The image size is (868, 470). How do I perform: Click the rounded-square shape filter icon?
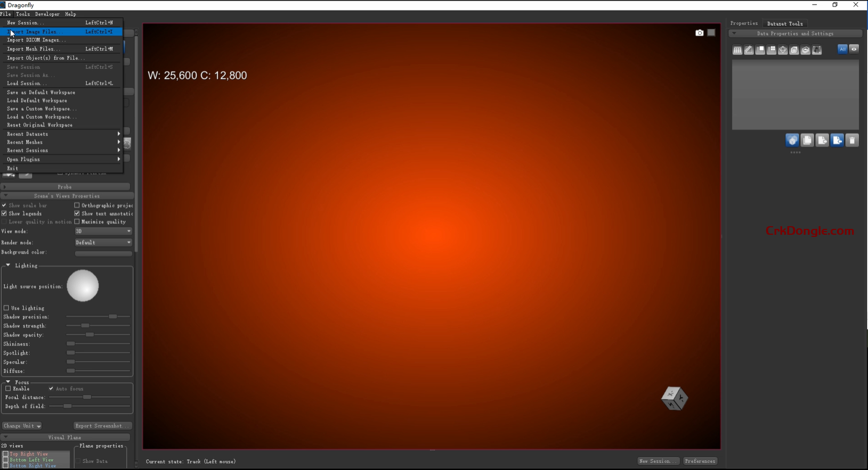click(794, 50)
